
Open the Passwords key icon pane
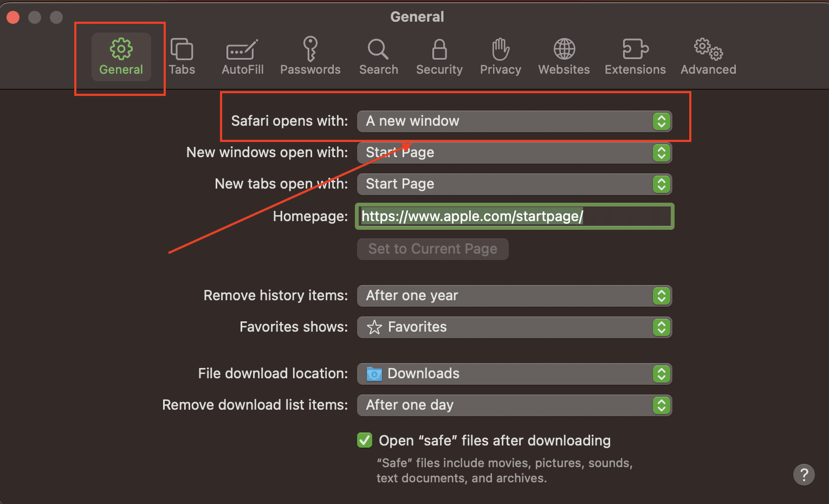tap(310, 56)
